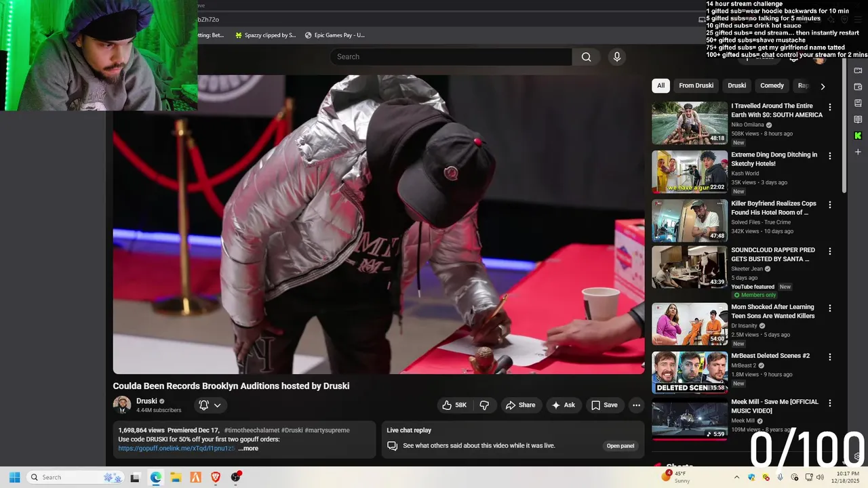Add new item to Brave sidebar
The image size is (868, 488).
coord(858,152)
